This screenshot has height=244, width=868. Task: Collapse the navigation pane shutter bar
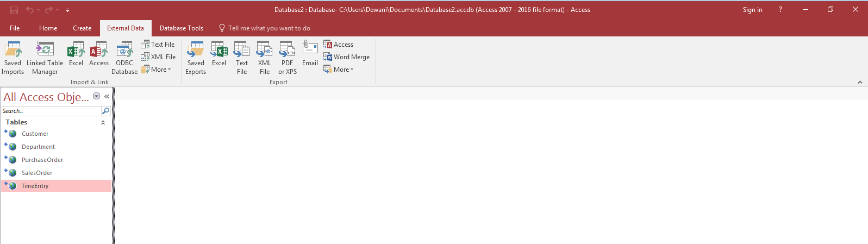(107, 96)
